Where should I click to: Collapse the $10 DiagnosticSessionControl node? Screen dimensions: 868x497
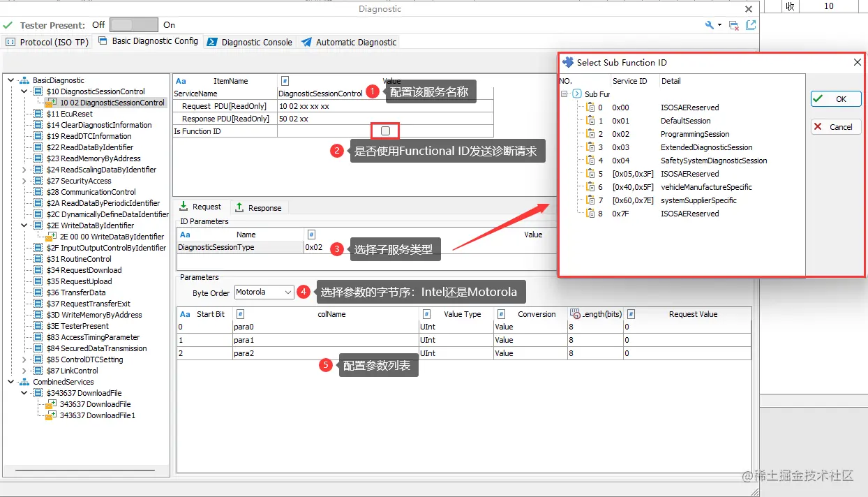(x=24, y=91)
